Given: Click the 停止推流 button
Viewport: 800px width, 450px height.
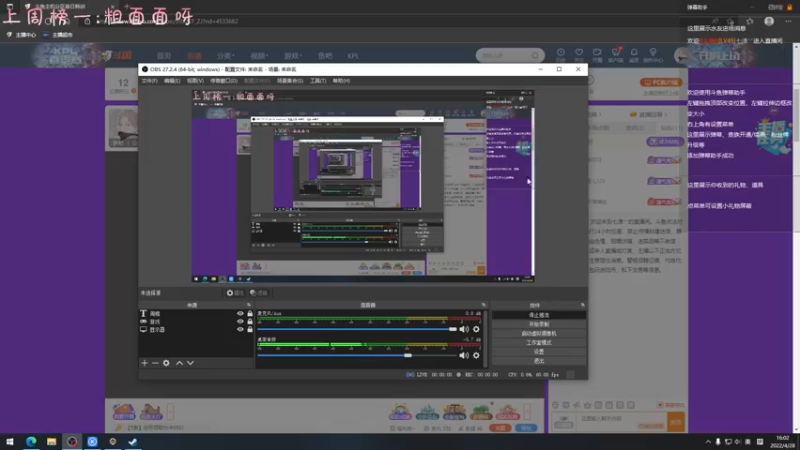Looking at the screenshot, I should 539,315.
